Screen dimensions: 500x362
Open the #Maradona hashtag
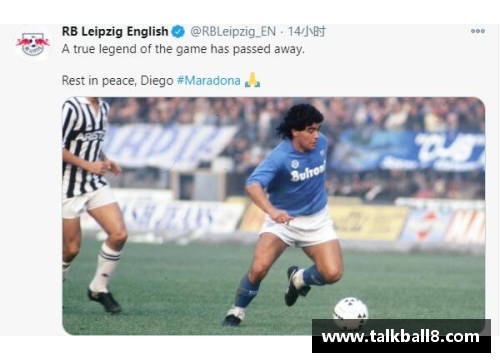[x=208, y=81]
